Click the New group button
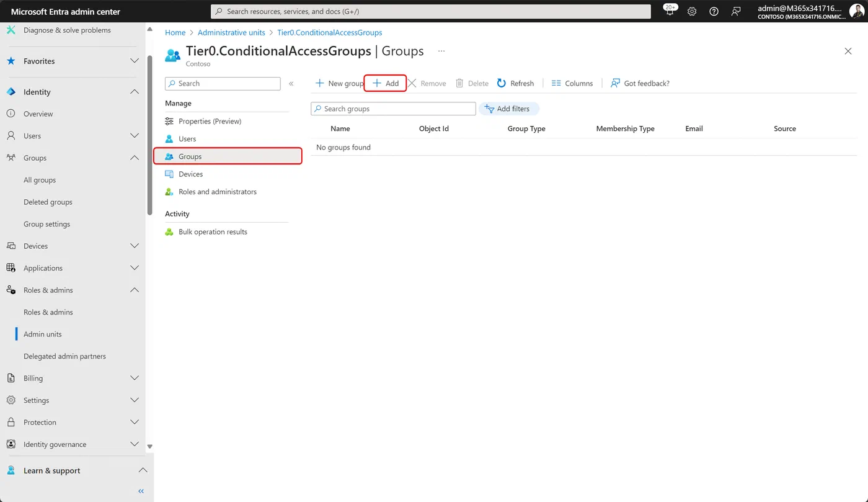This screenshot has height=502, width=868. [x=339, y=83]
